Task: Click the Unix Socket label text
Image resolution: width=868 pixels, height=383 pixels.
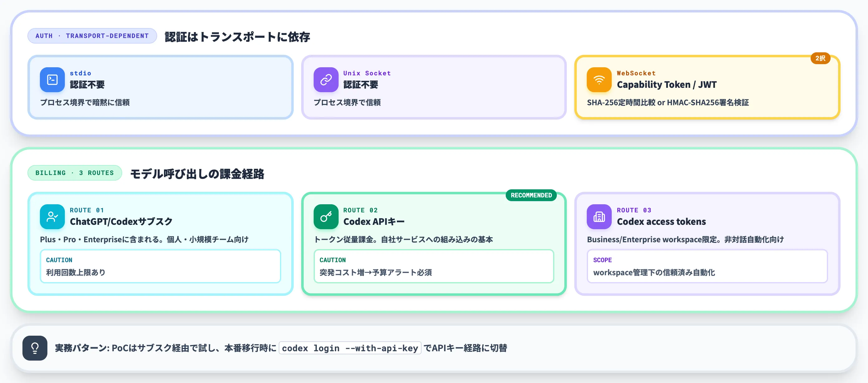Action: 367,73
